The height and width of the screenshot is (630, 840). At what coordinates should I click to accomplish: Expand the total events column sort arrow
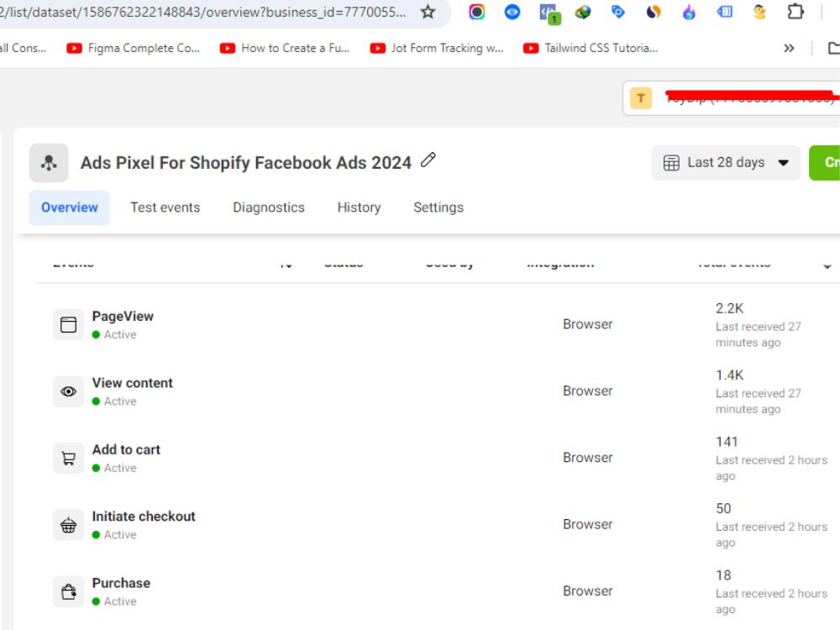coord(827,265)
